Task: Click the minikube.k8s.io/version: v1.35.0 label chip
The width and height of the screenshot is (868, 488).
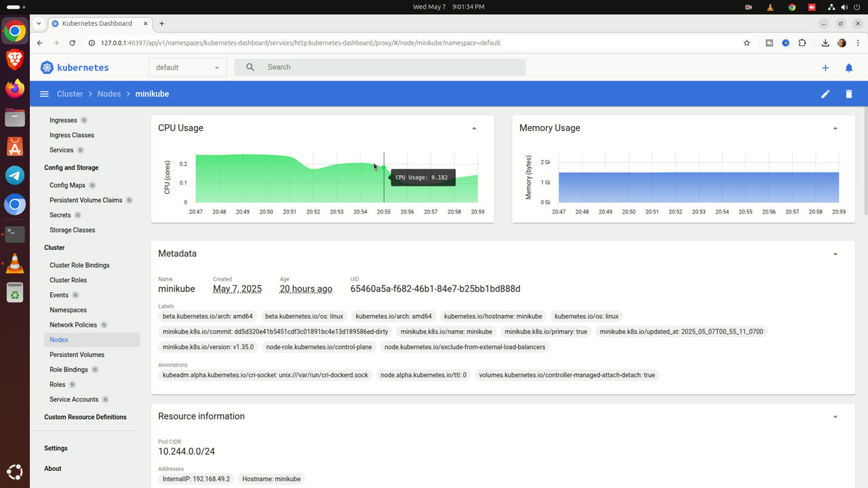Action: [208, 347]
